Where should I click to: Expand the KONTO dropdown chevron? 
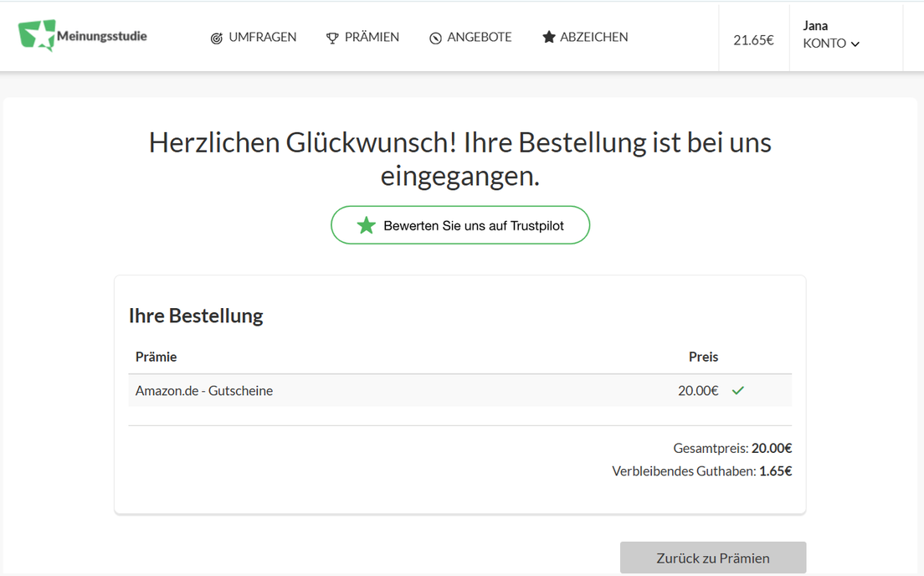point(855,44)
